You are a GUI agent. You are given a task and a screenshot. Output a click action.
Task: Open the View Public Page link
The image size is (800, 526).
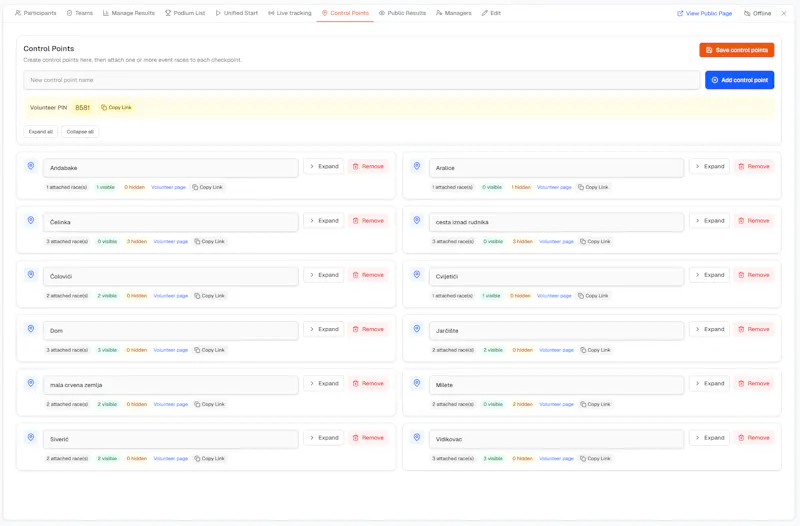705,13
